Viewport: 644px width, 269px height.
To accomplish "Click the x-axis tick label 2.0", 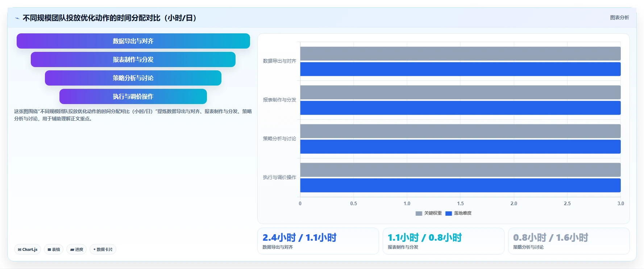I will click(514, 204).
